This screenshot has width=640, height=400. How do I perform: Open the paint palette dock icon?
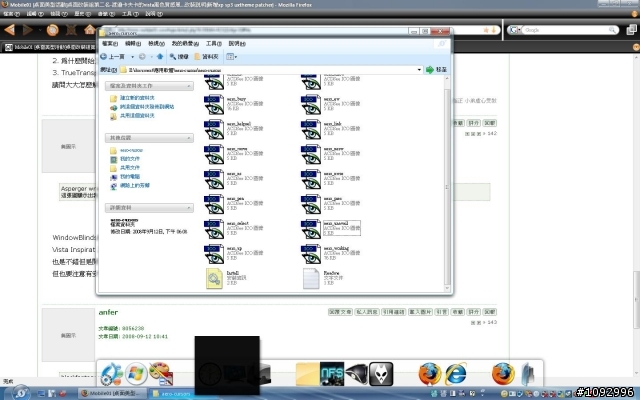pyautogui.click(x=161, y=373)
